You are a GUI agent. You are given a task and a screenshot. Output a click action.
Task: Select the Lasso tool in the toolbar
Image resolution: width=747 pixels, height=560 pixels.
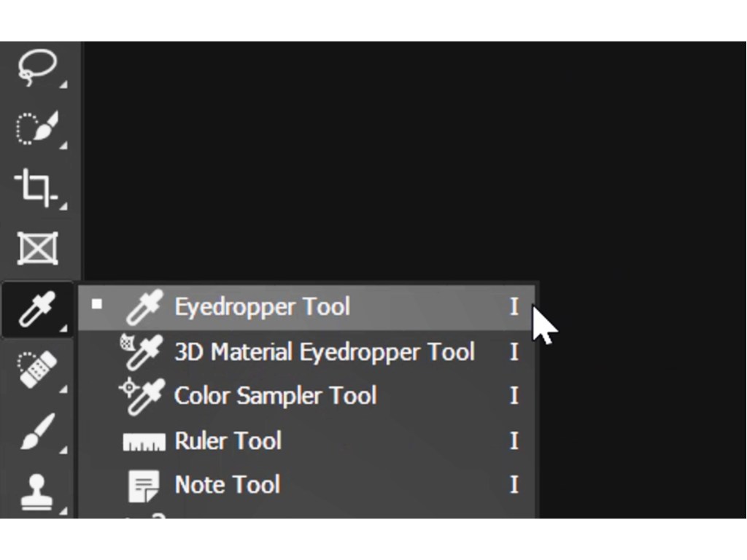tap(36, 68)
